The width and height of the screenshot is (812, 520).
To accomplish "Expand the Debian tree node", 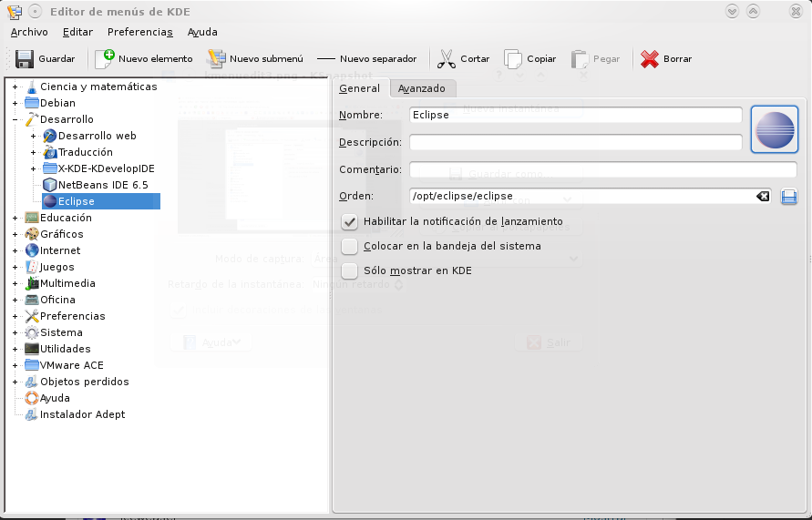I will (x=15, y=104).
